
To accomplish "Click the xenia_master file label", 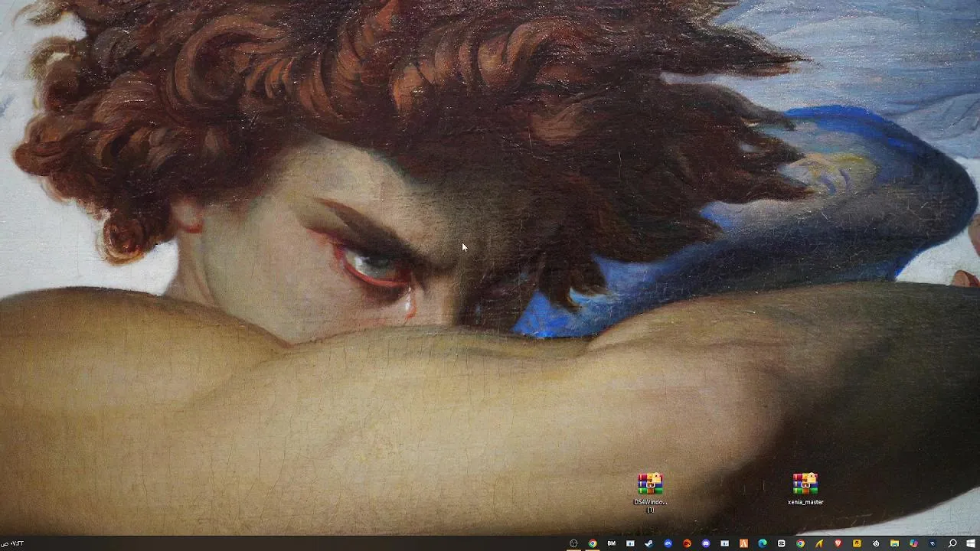I will tap(805, 502).
